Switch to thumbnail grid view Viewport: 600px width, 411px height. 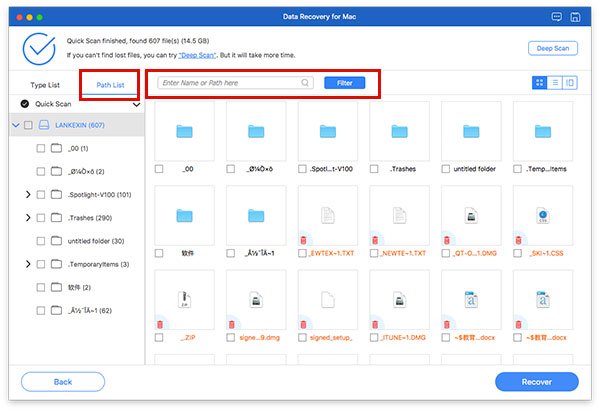pyautogui.click(x=540, y=83)
